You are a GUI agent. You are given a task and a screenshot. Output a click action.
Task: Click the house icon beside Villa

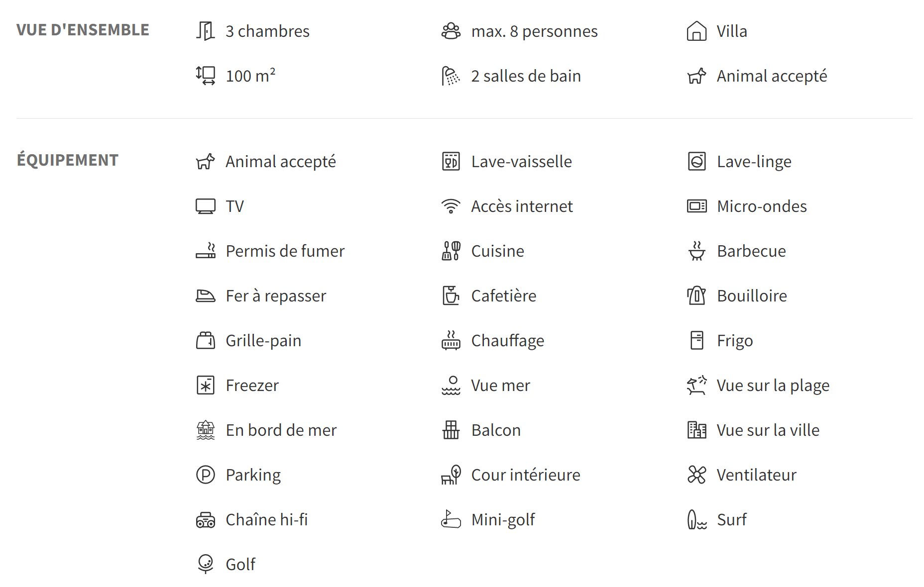pyautogui.click(x=696, y=31)
